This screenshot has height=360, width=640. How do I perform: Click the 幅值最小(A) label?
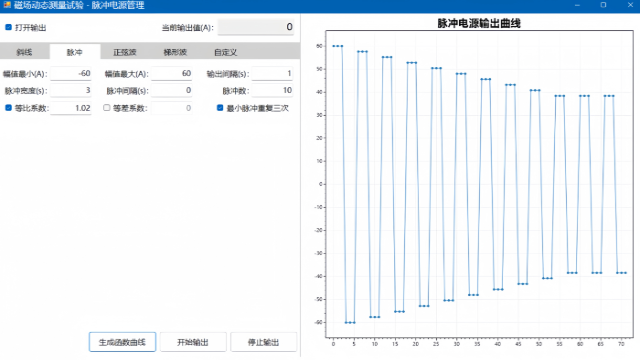(x=25, y=74)
